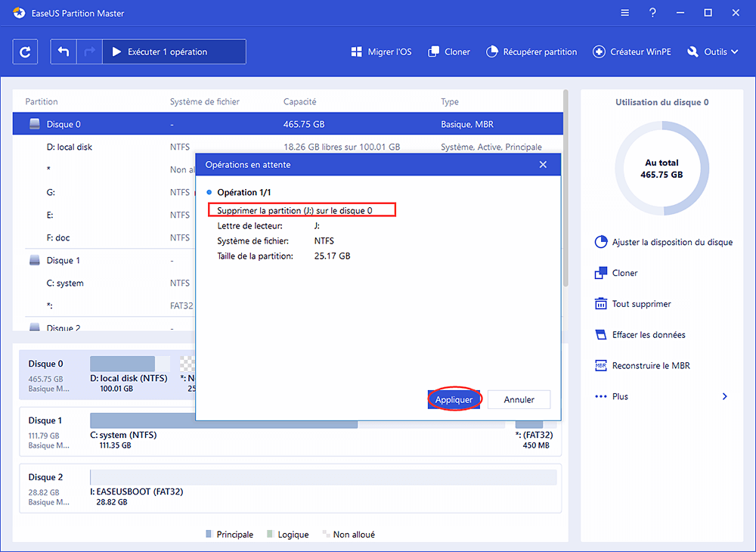Select the F: doc partition row
This screenshot has height=552, width=756.
click(104, 237)
